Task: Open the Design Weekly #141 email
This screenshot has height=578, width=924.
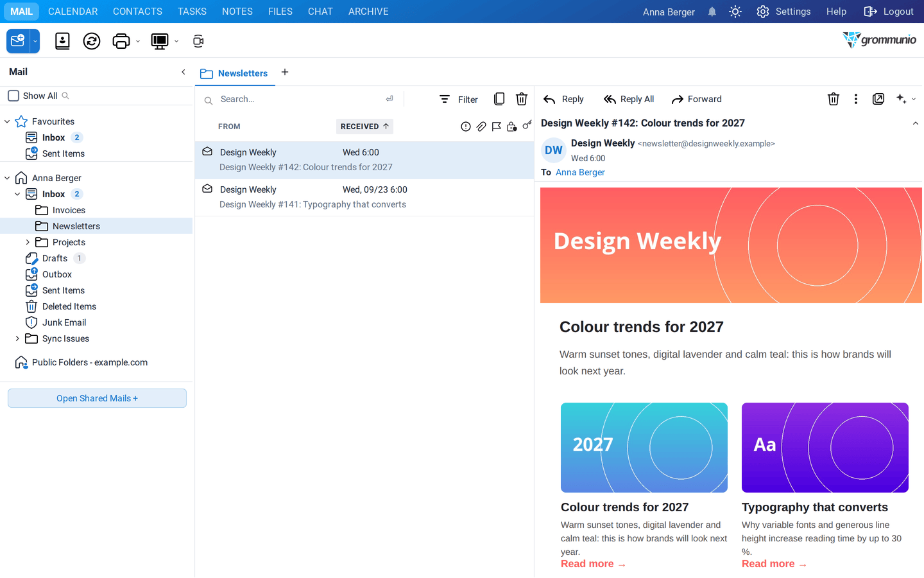Action: coord(364,197)
